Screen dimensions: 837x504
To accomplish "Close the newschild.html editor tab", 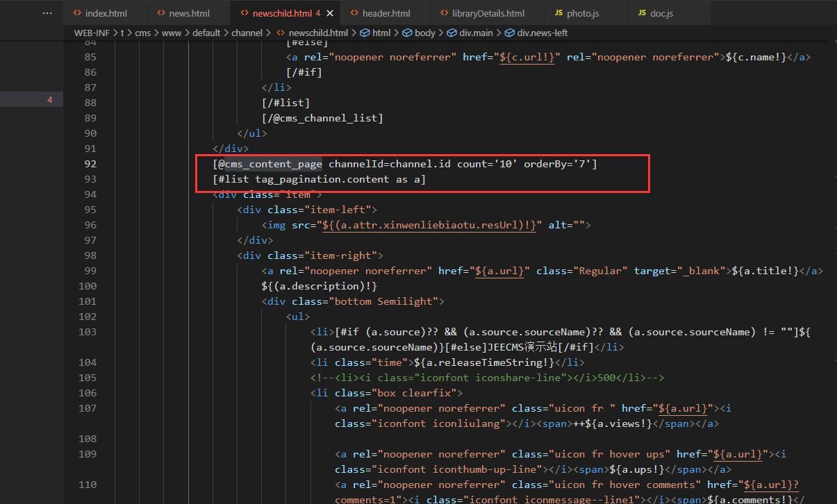I will click(x=329, y=13).
